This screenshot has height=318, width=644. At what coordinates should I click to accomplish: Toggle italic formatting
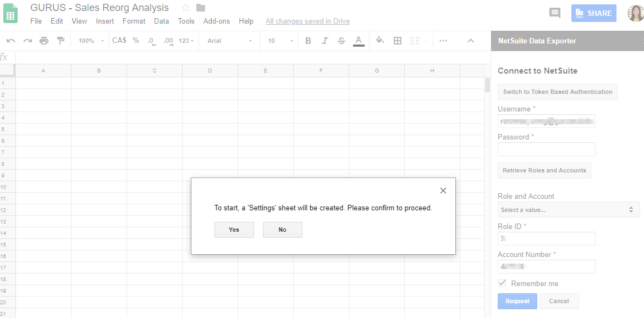[324, 40]
